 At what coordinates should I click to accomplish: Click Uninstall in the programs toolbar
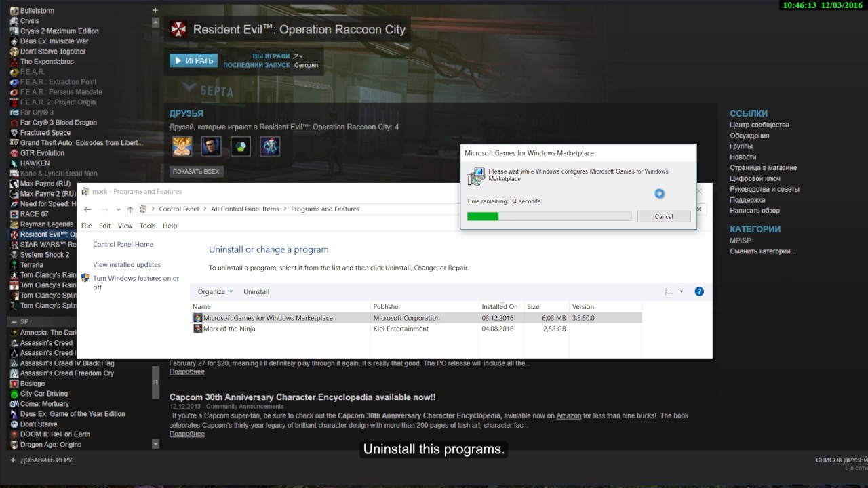point(256,291)
